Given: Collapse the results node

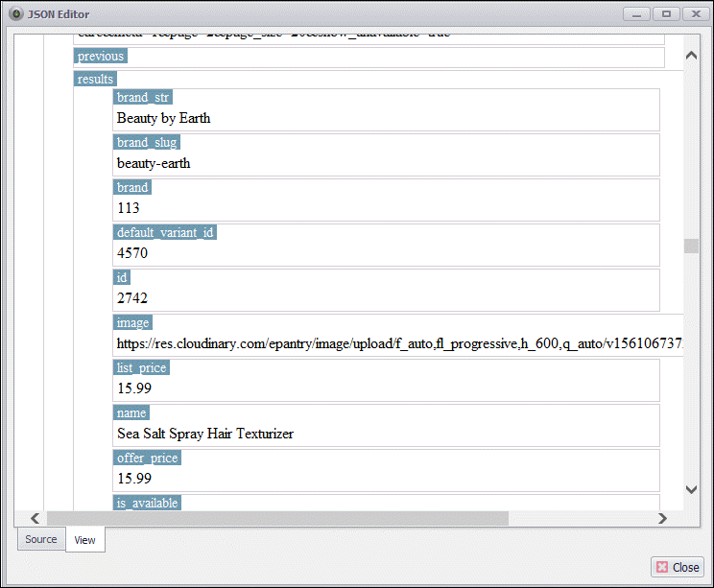Looking at the screenshot, I should click(x=95, y=79).
